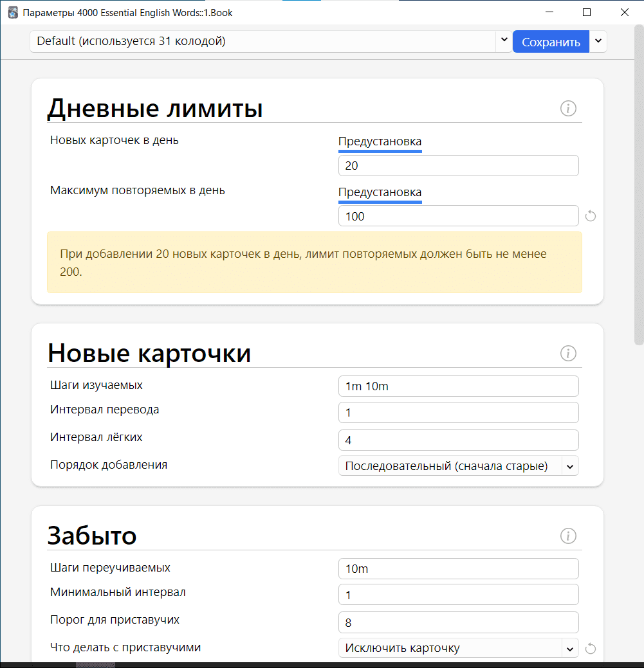
Task: Edit the Интервал лёгких field
Action: pos(458,440)
